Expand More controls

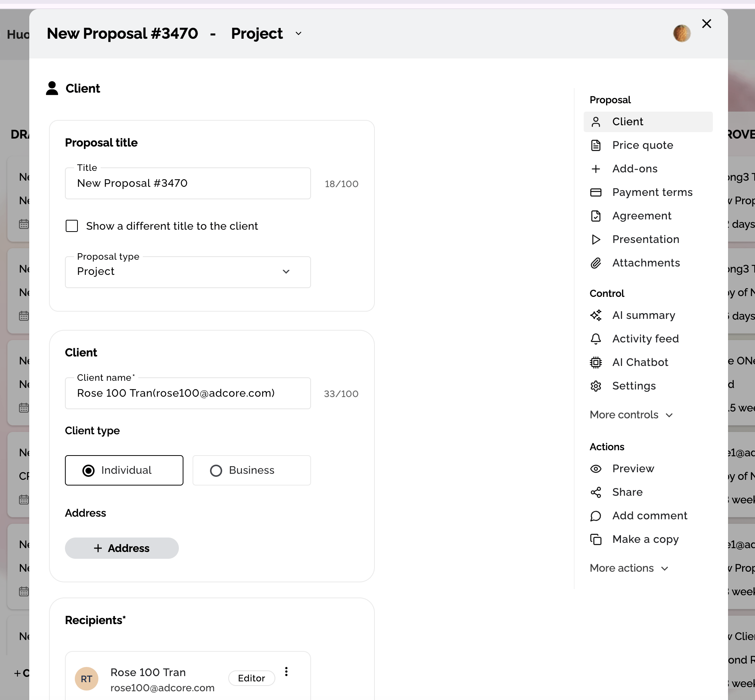(631, 415)
